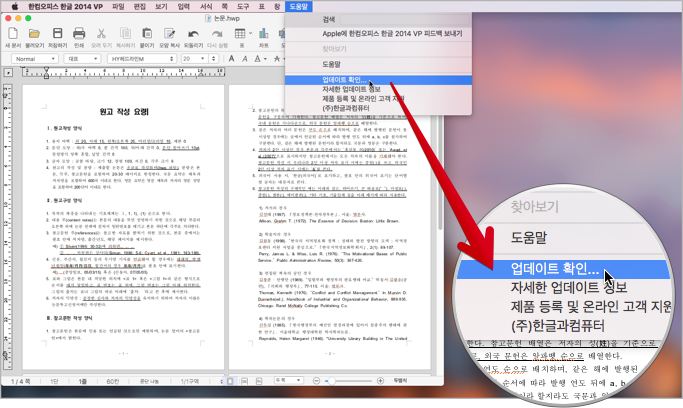The width and height of the screenshot is (683, 408).
Task: Choose (주)한글과컴퓨터 menu entry
Action: click(x=378, y=108)
